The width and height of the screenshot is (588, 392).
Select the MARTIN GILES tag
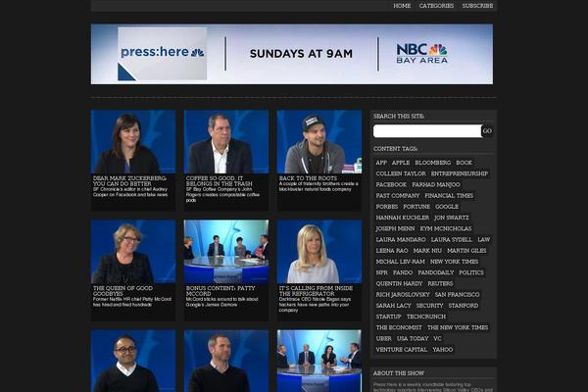tap(466, 251)
